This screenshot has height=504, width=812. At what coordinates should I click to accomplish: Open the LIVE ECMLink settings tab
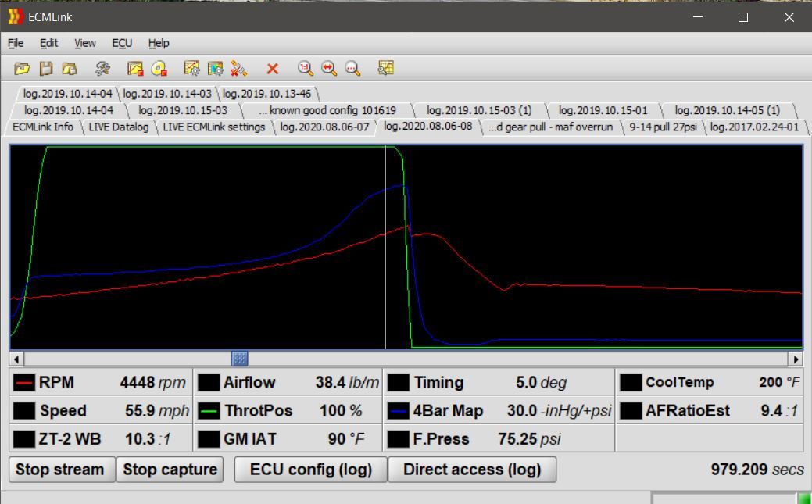214,127
